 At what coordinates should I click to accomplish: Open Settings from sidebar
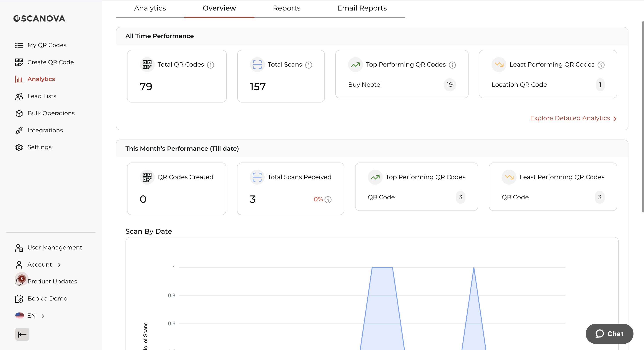39,147
